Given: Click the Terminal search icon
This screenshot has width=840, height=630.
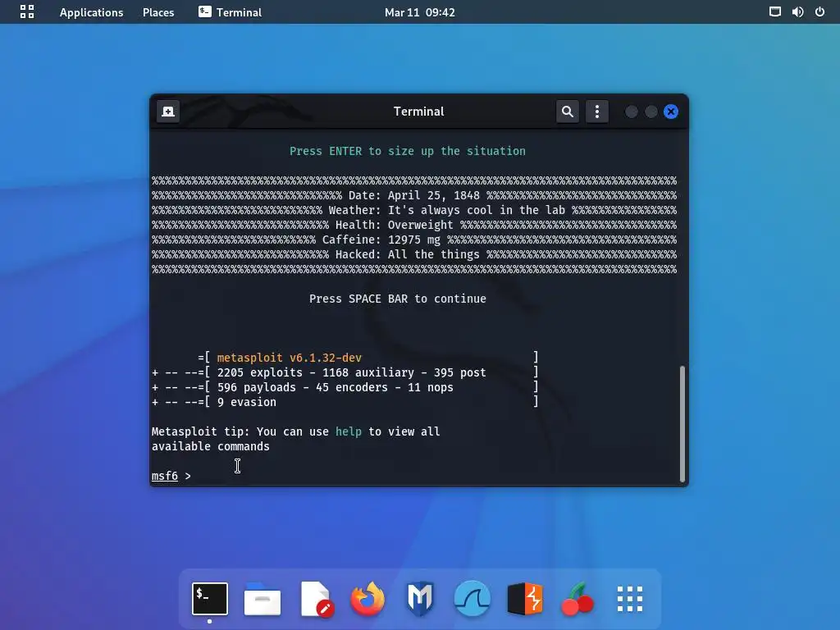Looking at the screenshot, I should click(x=568, y=112).
